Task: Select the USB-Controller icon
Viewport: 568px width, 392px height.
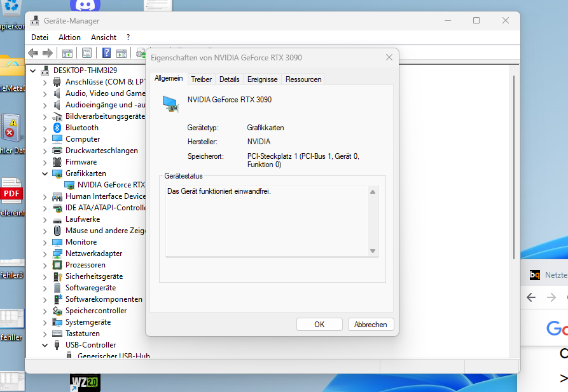Action: pyautogui.click(x=57, y=345)
